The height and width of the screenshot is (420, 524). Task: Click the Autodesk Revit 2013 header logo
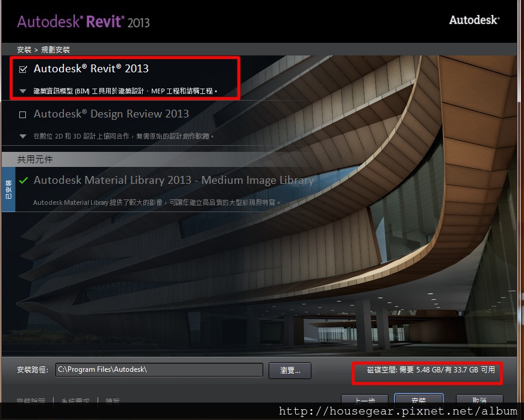click(x=83, y=22)
